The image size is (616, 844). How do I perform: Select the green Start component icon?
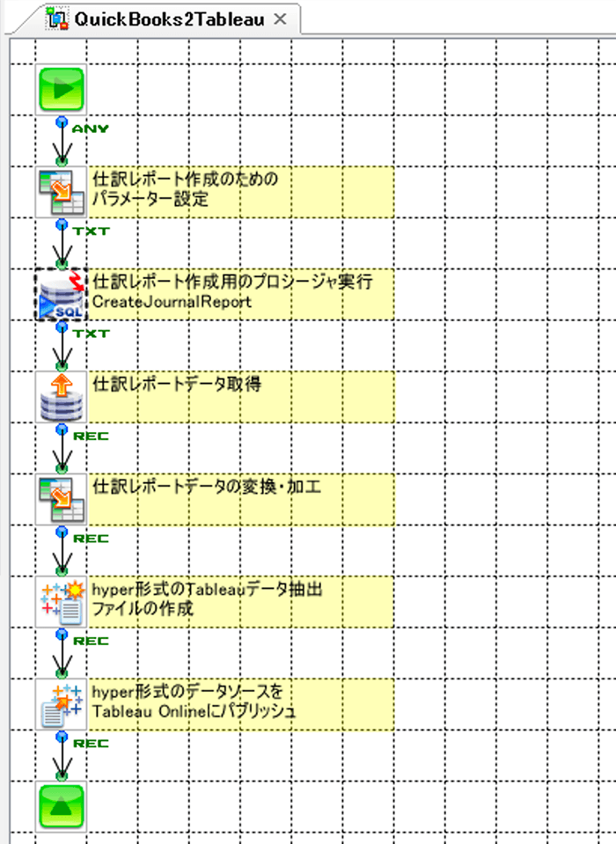[62, 90]
